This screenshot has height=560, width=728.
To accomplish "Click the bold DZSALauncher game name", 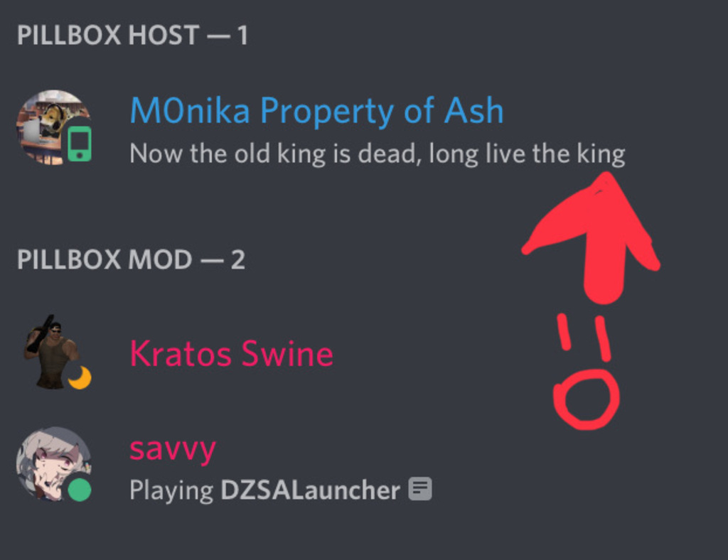I will pos(310,490).
